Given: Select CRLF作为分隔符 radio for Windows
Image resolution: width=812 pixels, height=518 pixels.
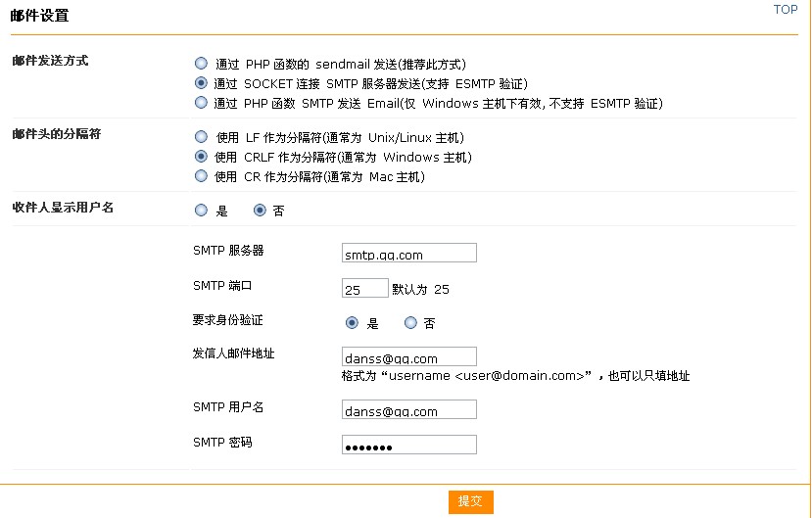Looking at the screenshot, I should [x=201, y=157].
